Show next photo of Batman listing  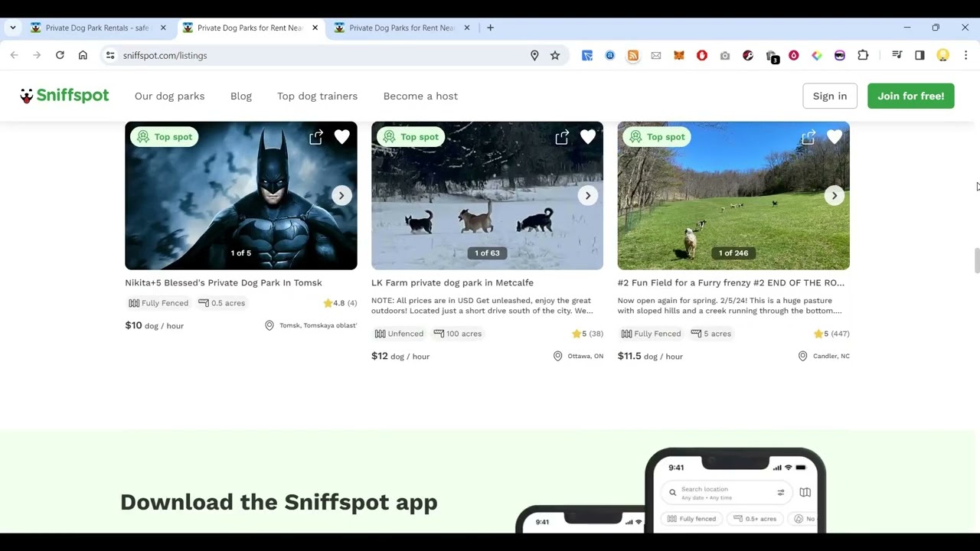pos(341,195)
